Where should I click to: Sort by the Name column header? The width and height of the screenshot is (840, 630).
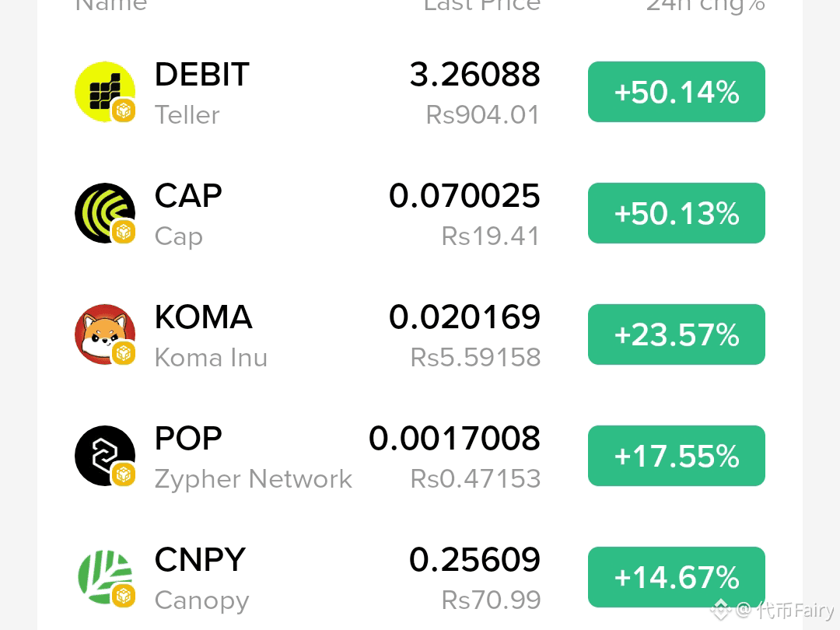pos(111,5)
